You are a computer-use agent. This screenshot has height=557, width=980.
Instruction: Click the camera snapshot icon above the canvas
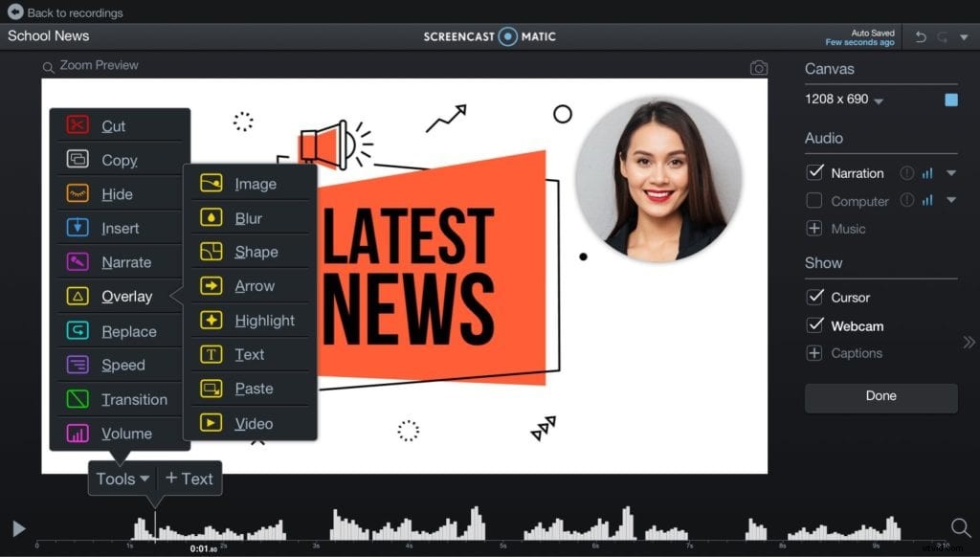pos(759,67)
